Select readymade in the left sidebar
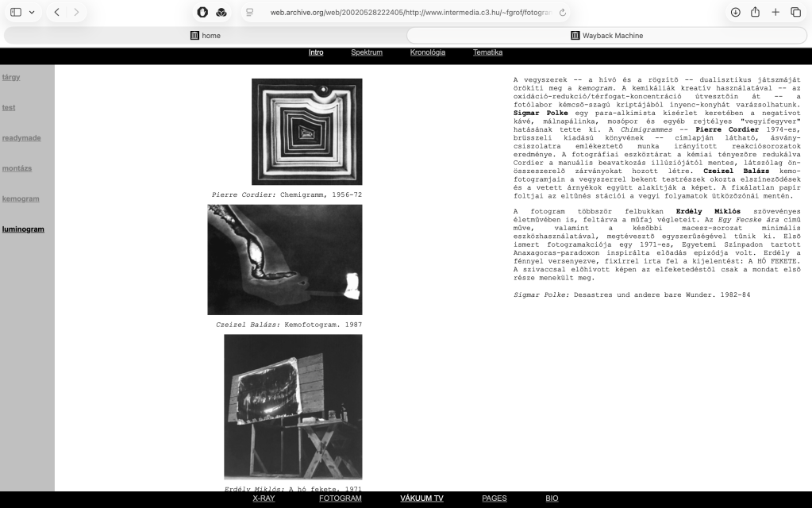Viewport: 812px width, 508px height. point(21,138)
